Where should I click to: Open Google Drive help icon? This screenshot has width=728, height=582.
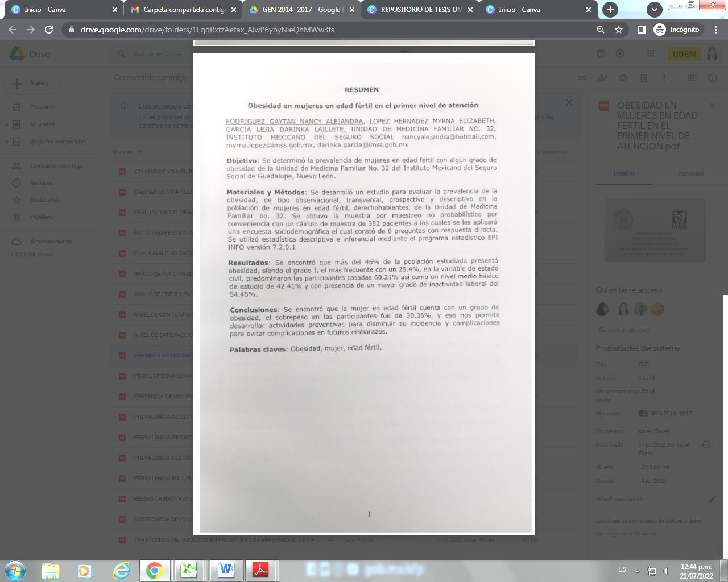coord(601,53)
